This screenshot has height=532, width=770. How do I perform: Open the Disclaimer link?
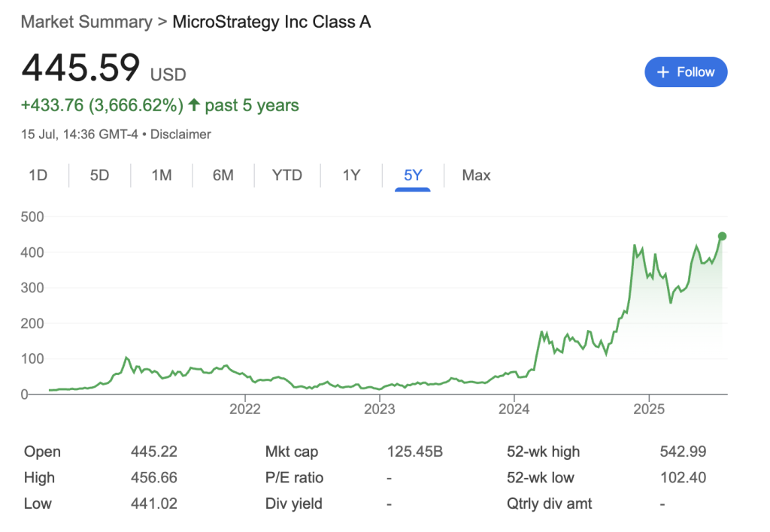[x=180, y=135]
